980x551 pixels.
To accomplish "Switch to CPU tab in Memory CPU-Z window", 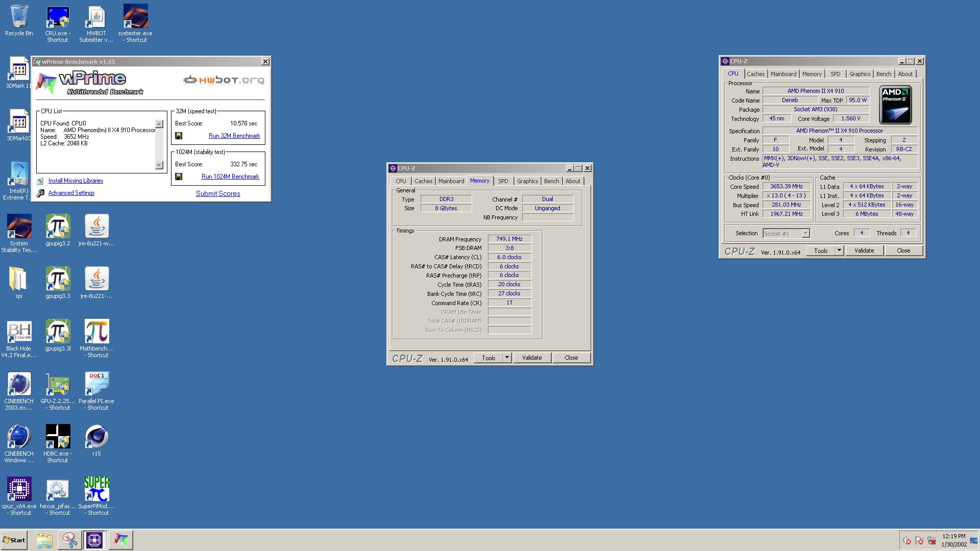I will (401, 181).
